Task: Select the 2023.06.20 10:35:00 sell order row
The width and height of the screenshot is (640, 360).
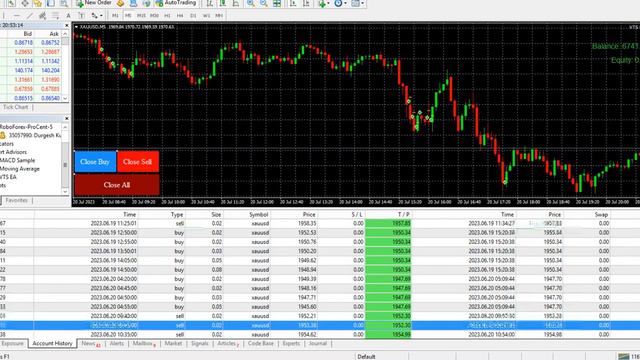Action: tap(320, 335)
